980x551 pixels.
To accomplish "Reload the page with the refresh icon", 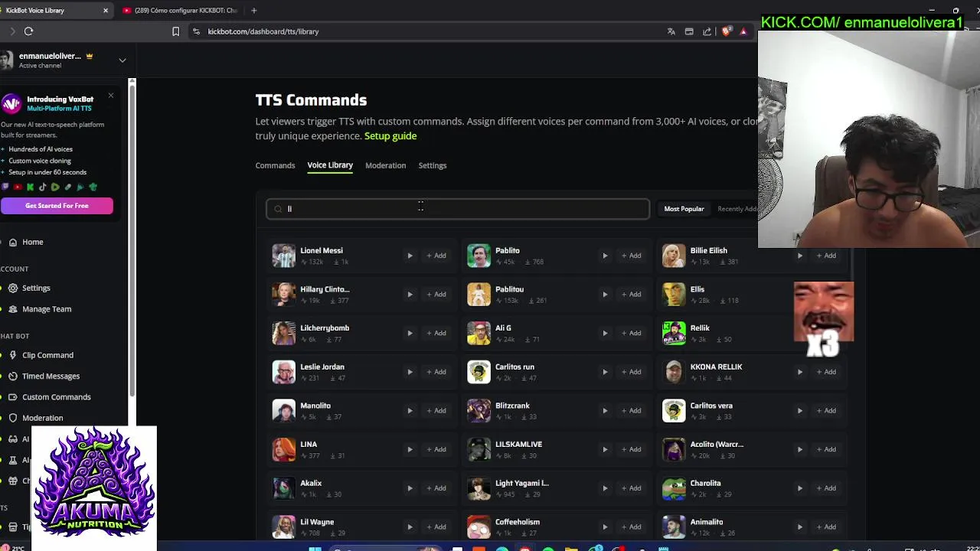I will (28, 31).
